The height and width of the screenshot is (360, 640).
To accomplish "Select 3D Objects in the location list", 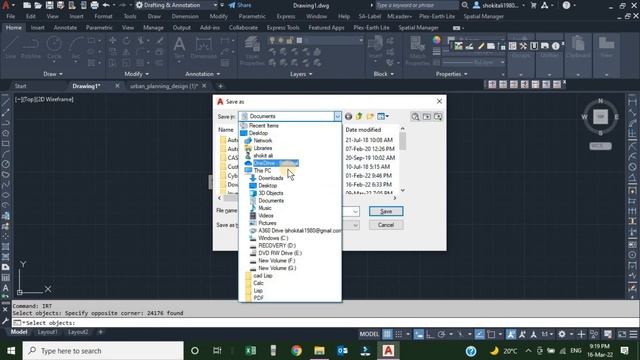I will pyautogui.click(x=270, y=193).
